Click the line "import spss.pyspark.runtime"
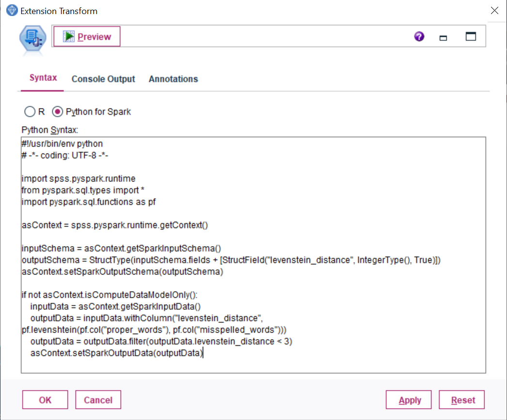This screenshot has width=507, height=420. [79, 179]
